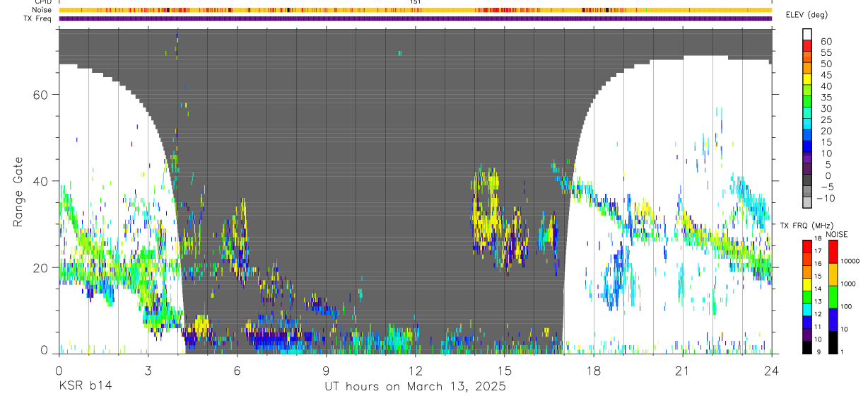This screenshot has height=401, width=868.
Task: Click range gate tick '0' on Y axis
Action: [x=45, y=350]
